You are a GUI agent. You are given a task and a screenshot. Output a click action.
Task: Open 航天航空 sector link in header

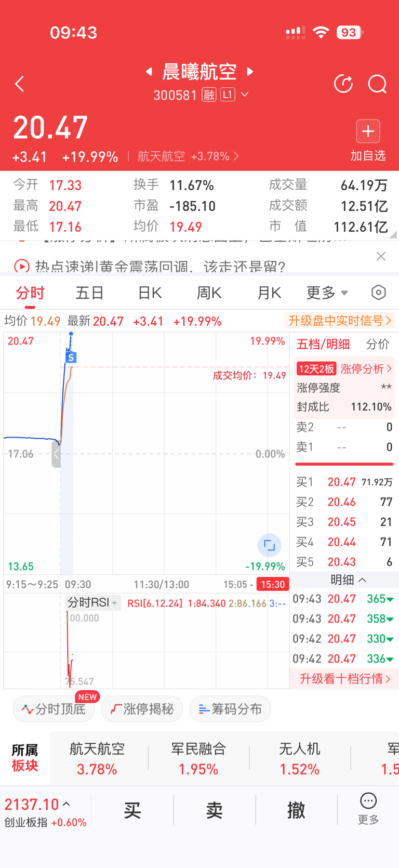point(188,156)
